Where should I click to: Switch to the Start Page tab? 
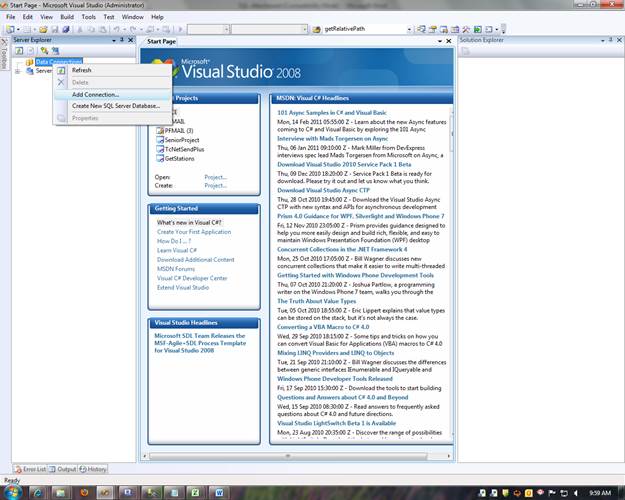pyautogui.click(x=161, y=41)
